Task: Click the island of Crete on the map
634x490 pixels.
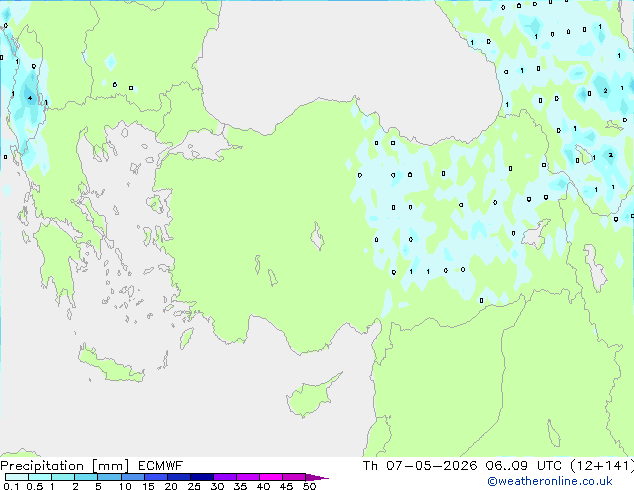Action: click(x=111, y=366)
